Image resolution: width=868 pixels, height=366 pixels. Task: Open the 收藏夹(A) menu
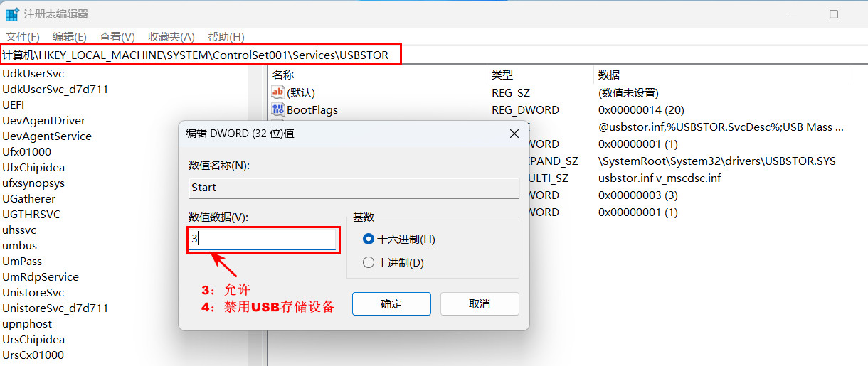[x=171, y=36]
